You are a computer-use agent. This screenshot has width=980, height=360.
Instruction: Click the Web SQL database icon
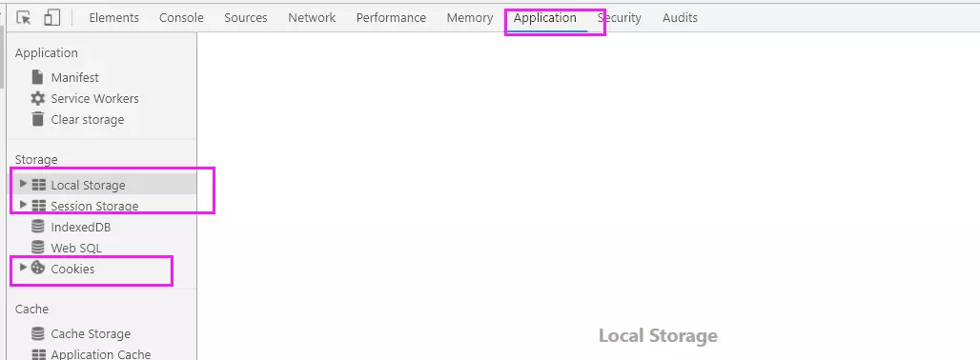38,248
